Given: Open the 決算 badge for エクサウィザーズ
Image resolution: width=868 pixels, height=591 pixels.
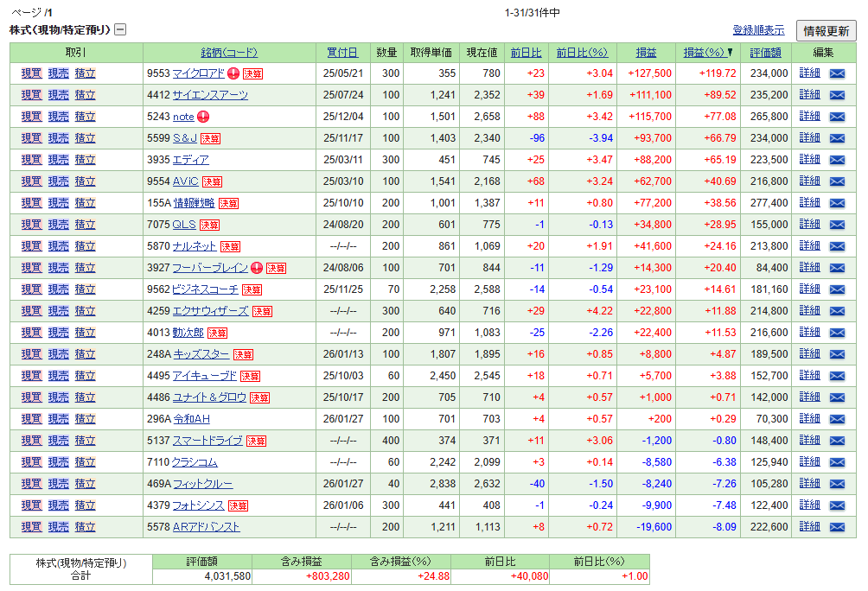Looking at the screenshot, I should click(x=264, y=311).
